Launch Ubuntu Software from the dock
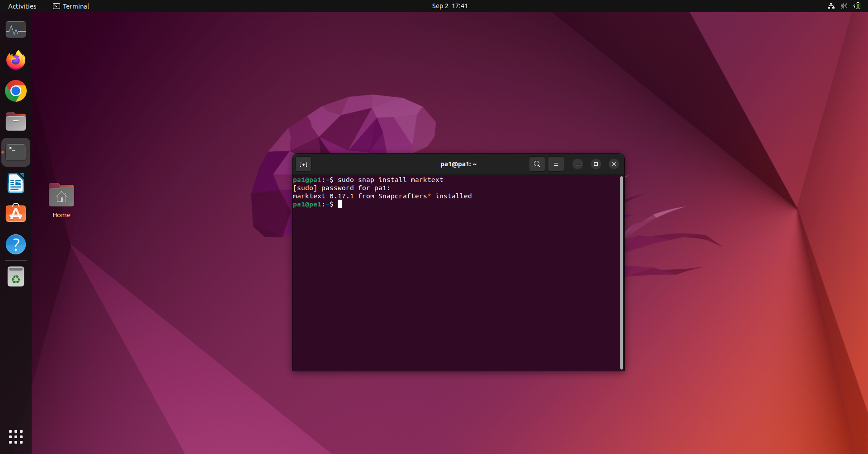The image size is (868, 454). click(15, 213)
